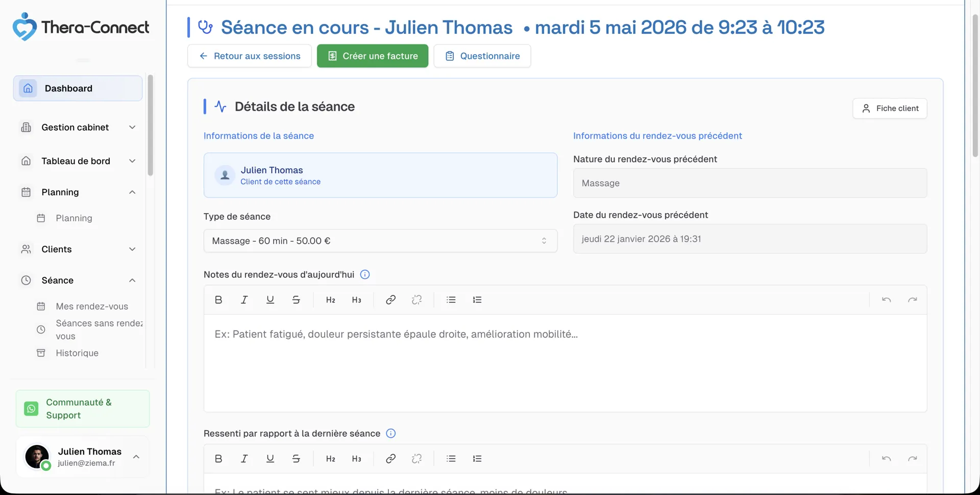Set H2 heading in the Ressenti editor
This screenshot has width=980, height=495.
pos(330,459)
